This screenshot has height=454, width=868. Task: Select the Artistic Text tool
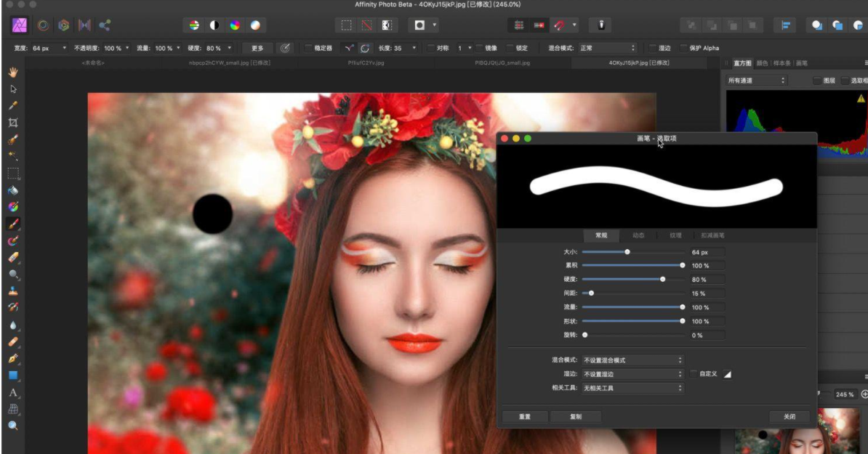pyautogui.click(x=13, y=392)
